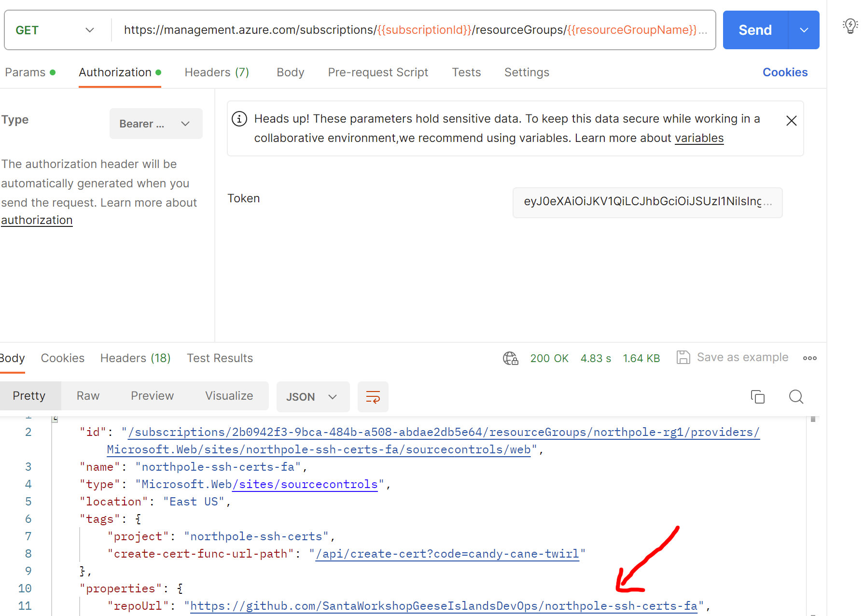Switch to the Headers (7) request tab
Screen dimensions: 864x616
217,72
